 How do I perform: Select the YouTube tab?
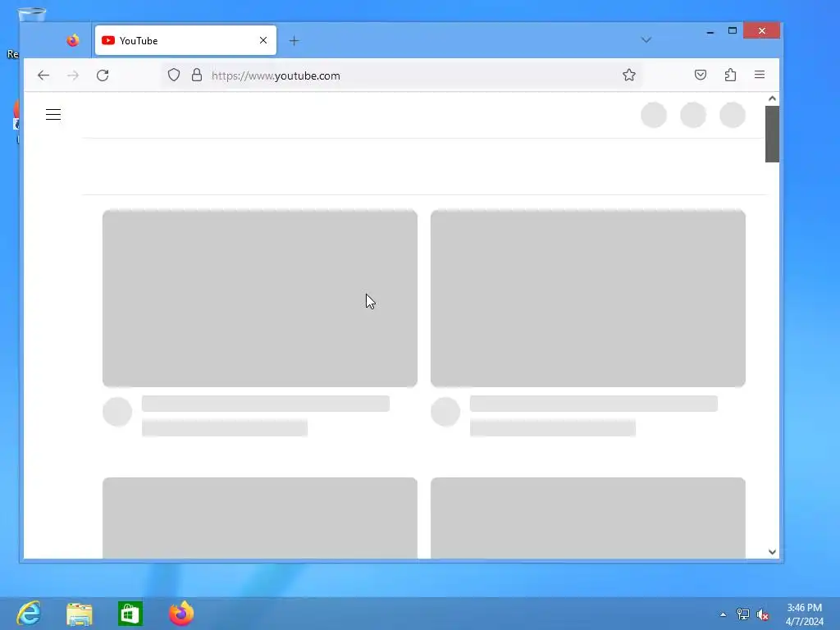(x=185, y=40)
